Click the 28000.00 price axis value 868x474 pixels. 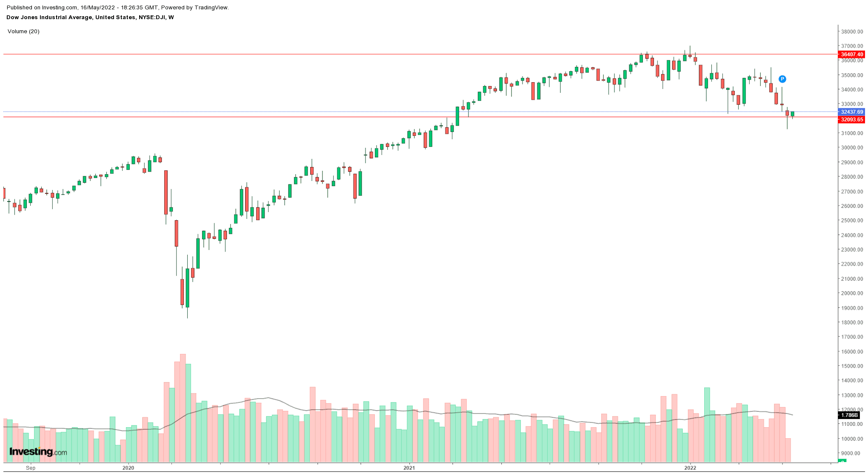coord(852,177)
